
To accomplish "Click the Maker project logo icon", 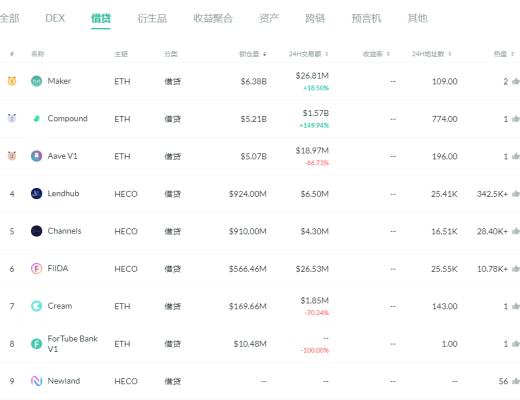I will point(36,81).
